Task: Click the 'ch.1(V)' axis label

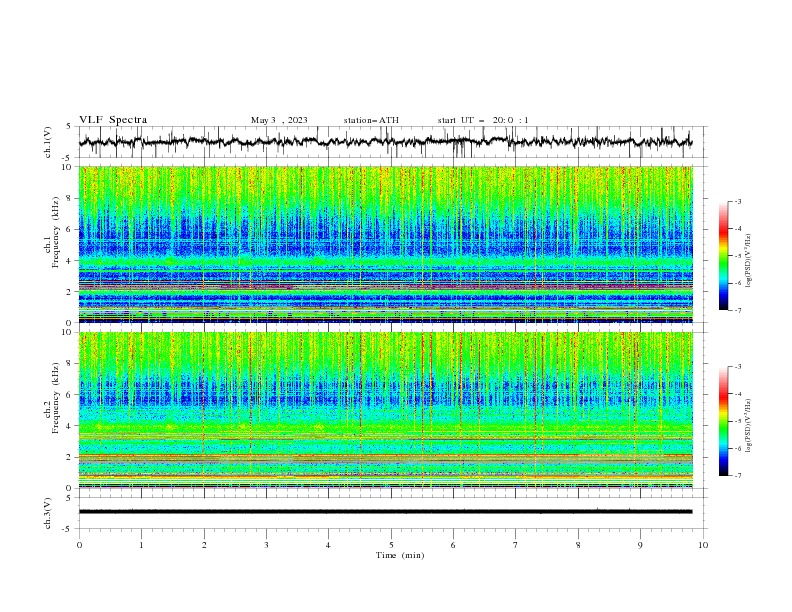Action: pos(48,142)
